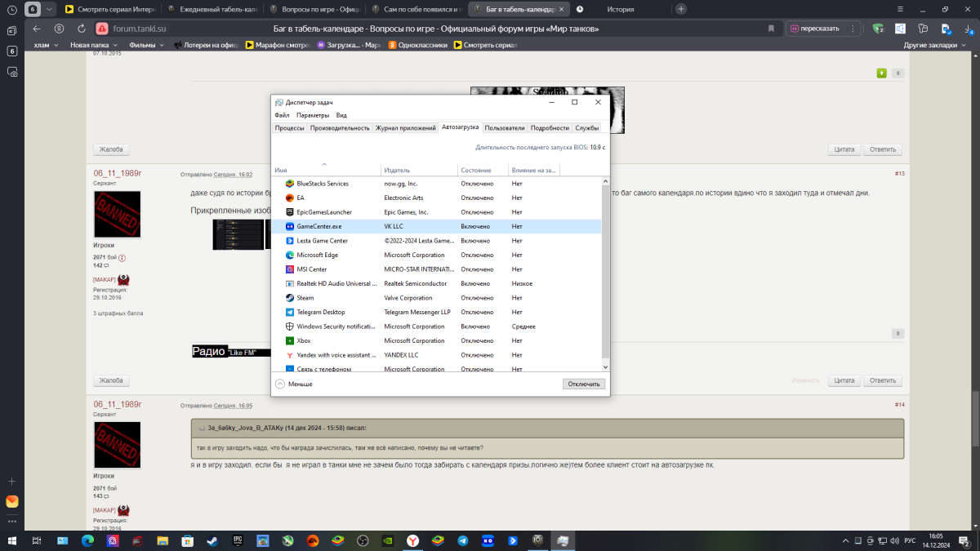
Task: Switch to the Процессы tab
Action: 289,128
